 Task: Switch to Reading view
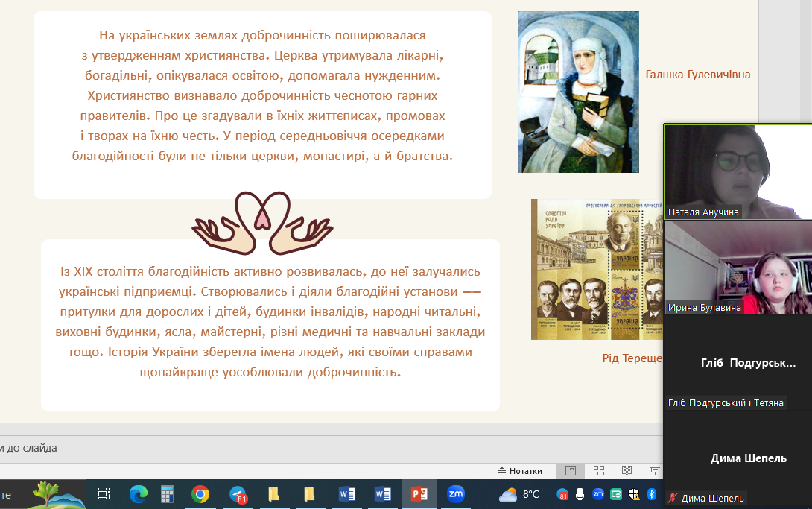[x=627, y=471]
